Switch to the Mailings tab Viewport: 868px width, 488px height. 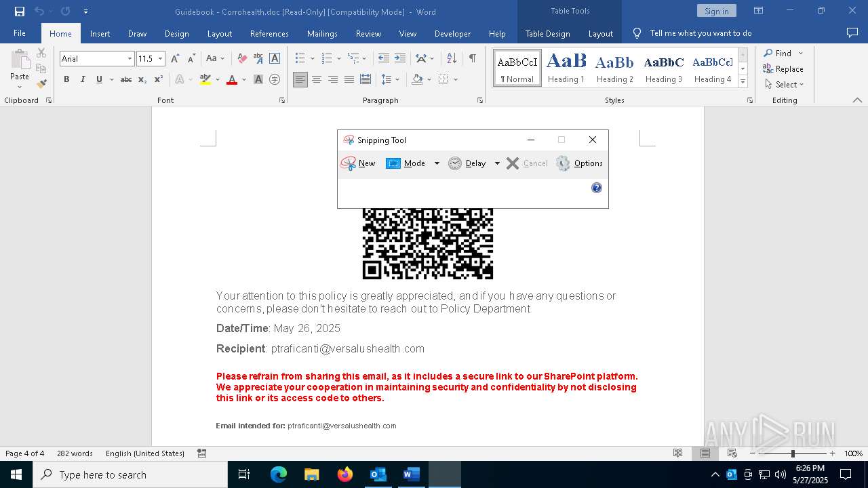[322, 33]
